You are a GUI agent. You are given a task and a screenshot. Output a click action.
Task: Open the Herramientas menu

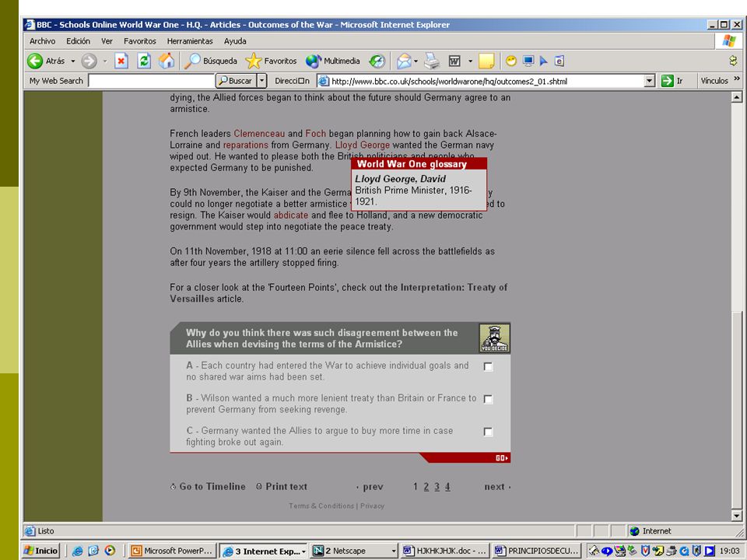(x=190, y=41)
